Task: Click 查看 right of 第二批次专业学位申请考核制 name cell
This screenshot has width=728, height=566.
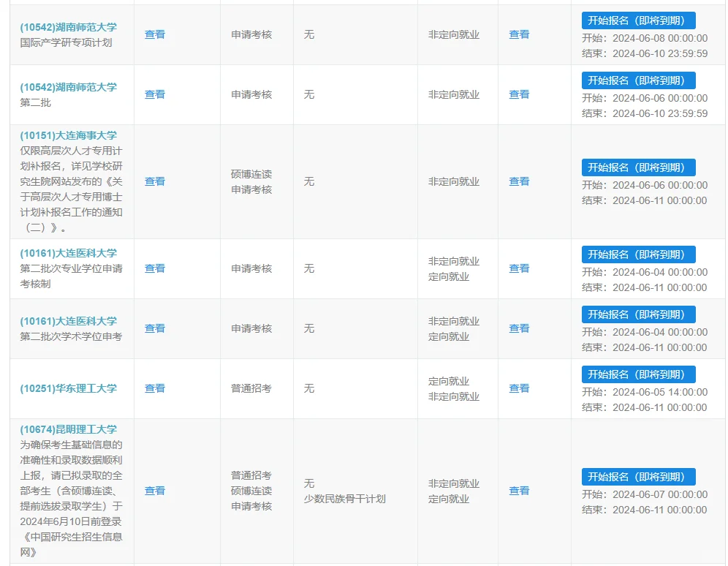Action: pos(155,268)
